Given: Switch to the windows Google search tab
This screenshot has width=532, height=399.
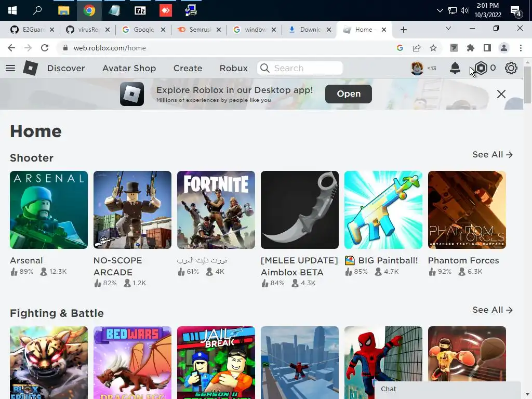Looking at the screenshot, I should (255, 30).
